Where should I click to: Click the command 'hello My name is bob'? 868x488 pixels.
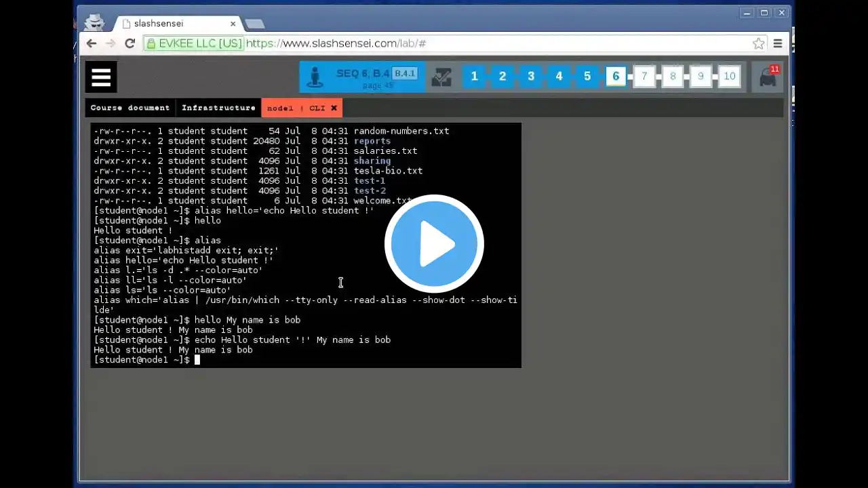click(248, 320)
